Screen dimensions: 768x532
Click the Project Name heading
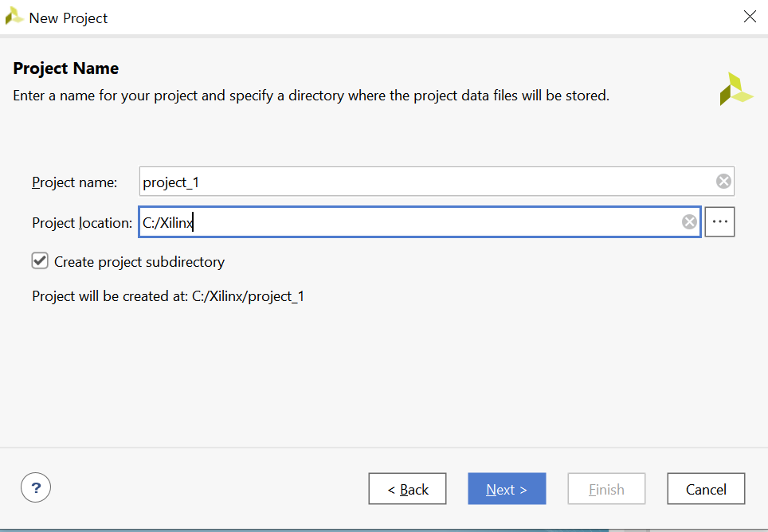click(x=65, y=68)
